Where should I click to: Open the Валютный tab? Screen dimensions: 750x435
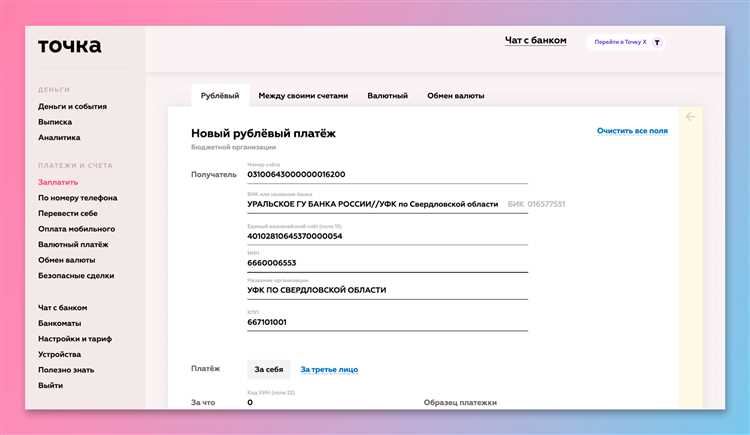(387, 96)
